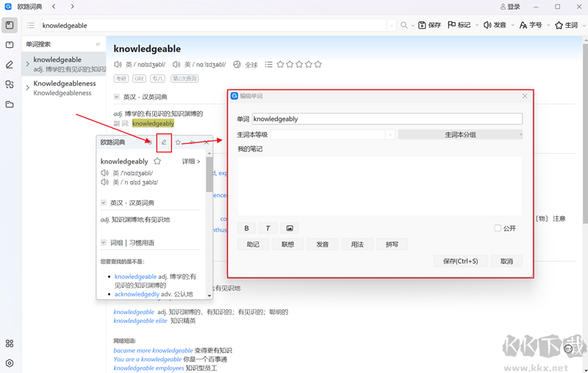Play American pronunciation of knowledgeable
Image resolution: width=588 pixels, height=373 pixels.
(176, 64)
